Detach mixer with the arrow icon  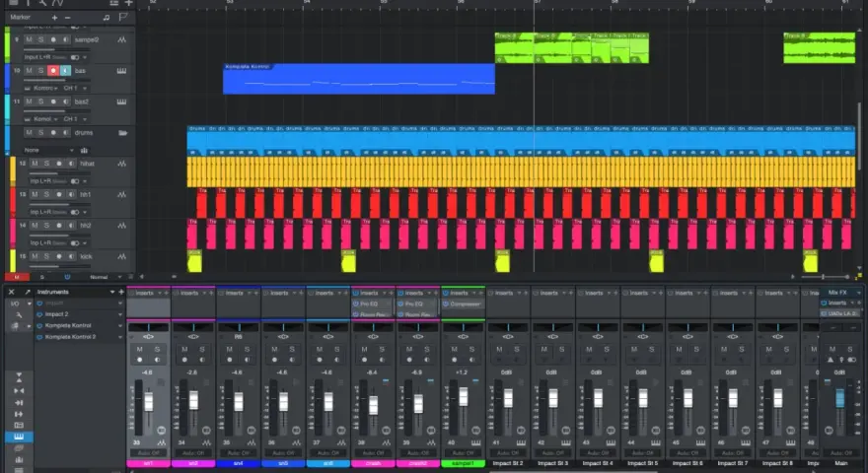click(27, 292)
